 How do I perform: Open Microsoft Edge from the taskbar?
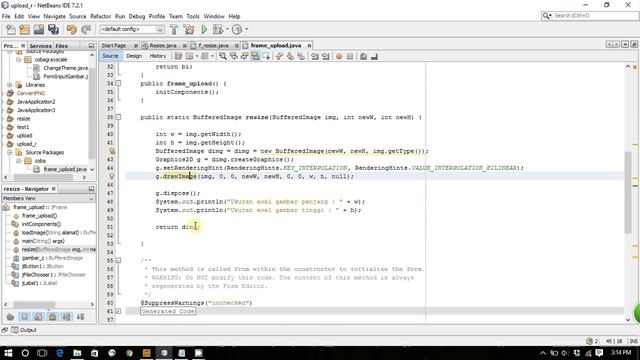pos(60,353)
